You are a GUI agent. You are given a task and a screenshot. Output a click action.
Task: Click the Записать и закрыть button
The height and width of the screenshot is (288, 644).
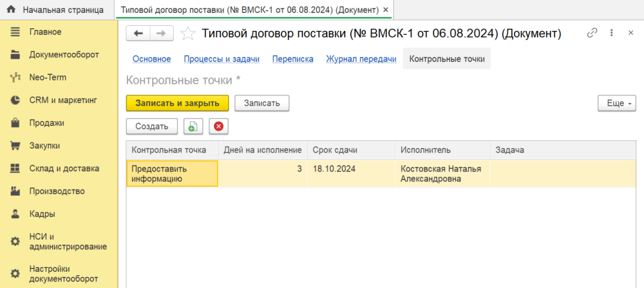pyautogui.click(x=178, y=103)
